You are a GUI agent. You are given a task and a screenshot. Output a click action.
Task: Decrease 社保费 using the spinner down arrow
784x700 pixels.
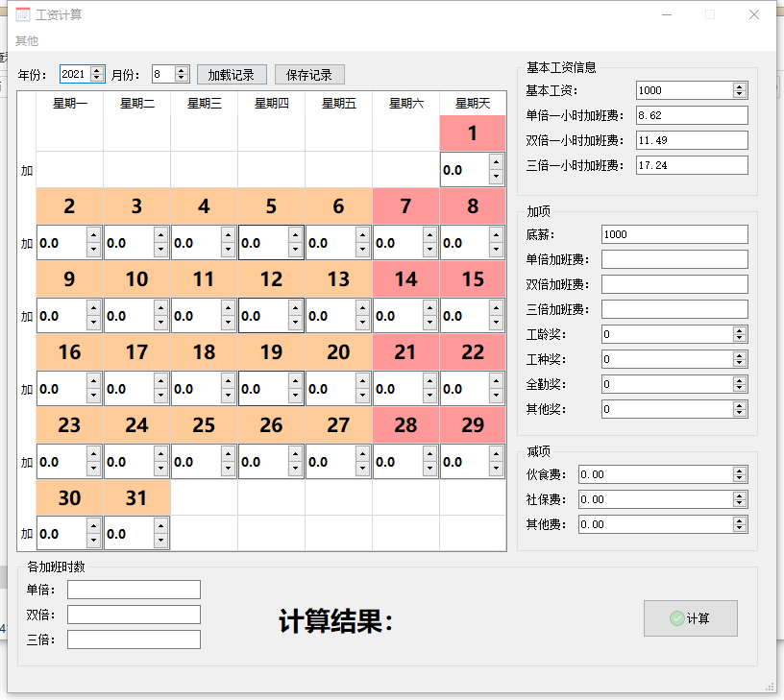coord(739,503)
